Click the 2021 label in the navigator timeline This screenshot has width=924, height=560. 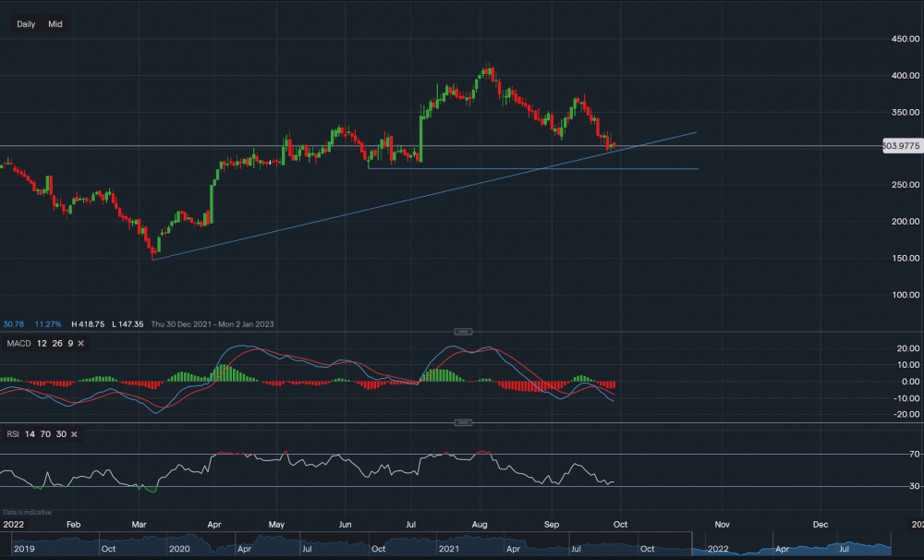click(x=450, y=549)
